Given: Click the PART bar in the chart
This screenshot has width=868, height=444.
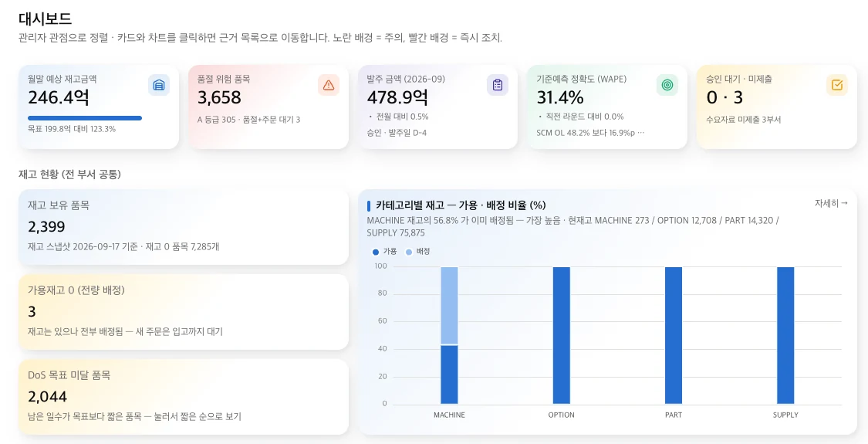Looking at the screenshot, I should pos(674,335).
